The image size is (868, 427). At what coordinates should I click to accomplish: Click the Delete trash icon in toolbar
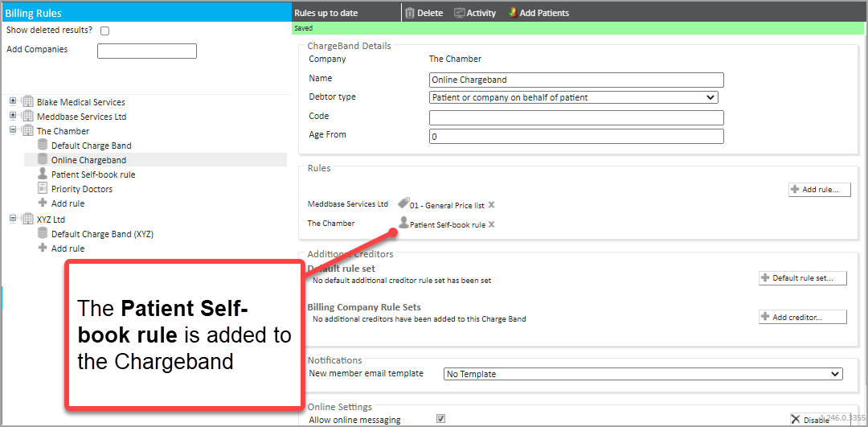point(410,13)
